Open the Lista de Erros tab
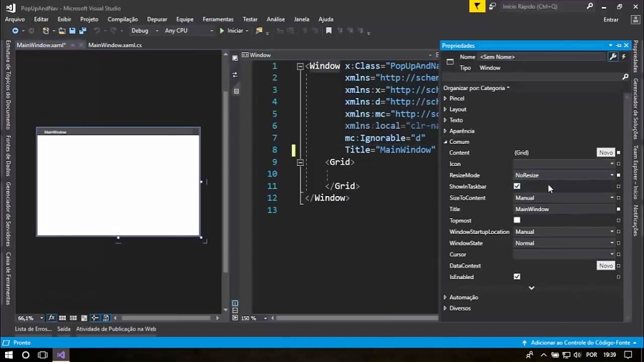Image resolution: width=644 pixels, height=362 pixels. [33, 329]
